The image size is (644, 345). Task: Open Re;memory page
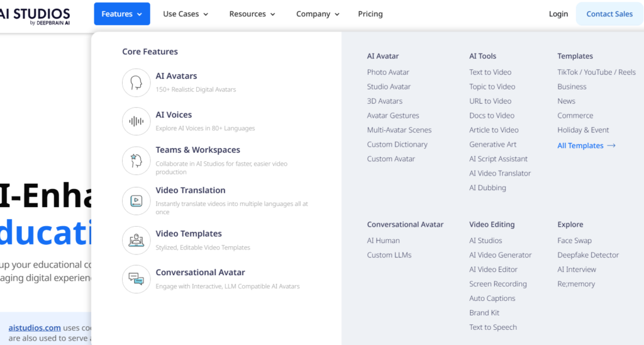click(576, 284)
